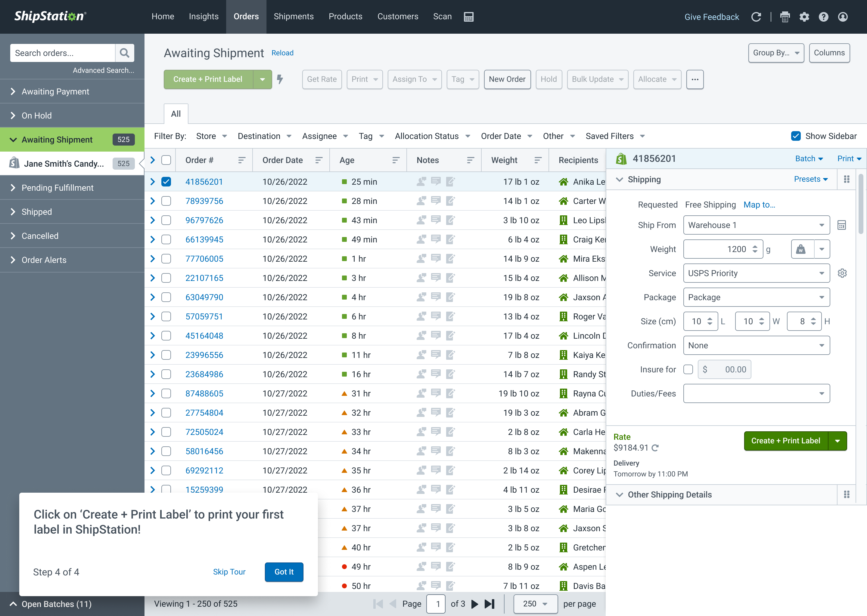The height and width of the screenshot is (616, 867).
Task: Open the print queue icon in header
Action: coord(785,17)
